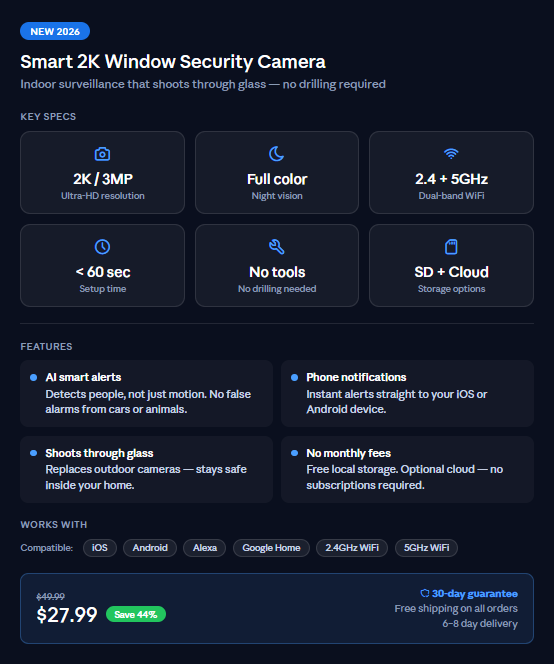The height and width of the screenshot is (664, 554).
Task: Select the 5GHz WiFi chip
Action: point(427,548)
